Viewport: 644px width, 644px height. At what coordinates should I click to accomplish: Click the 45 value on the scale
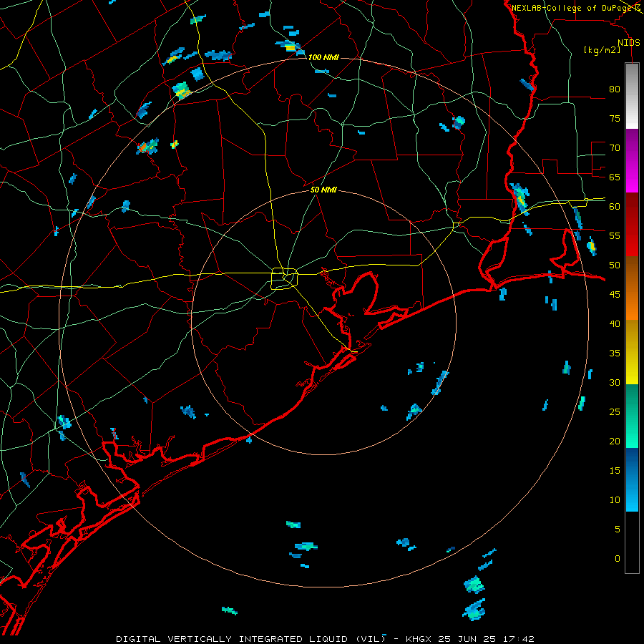615,295
